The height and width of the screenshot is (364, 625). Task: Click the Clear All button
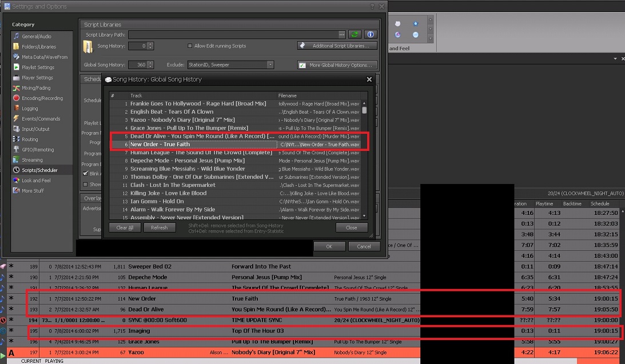[125, 227]
